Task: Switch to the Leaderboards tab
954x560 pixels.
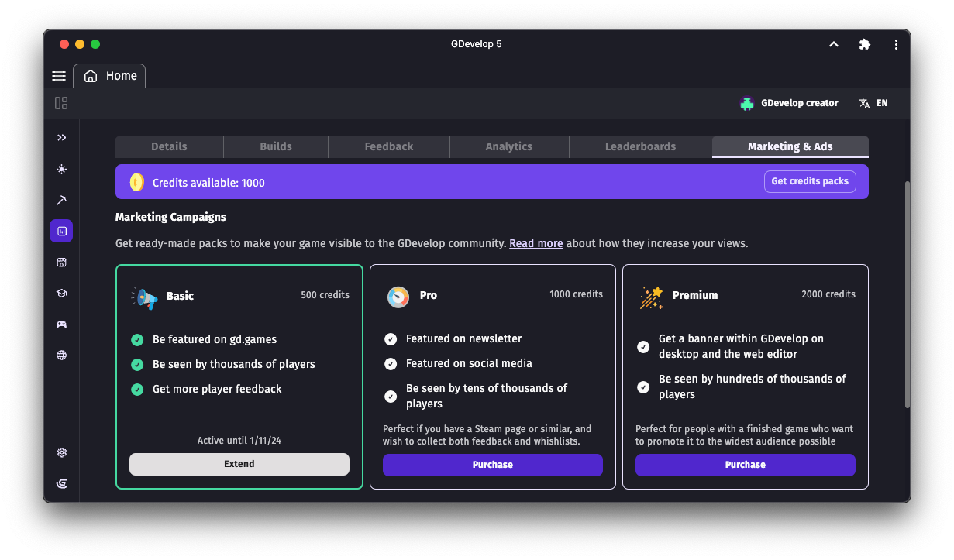Action: [640, 146]
